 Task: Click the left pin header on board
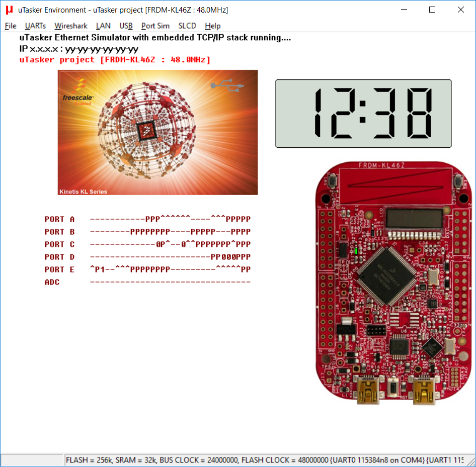tap(327, 279)
